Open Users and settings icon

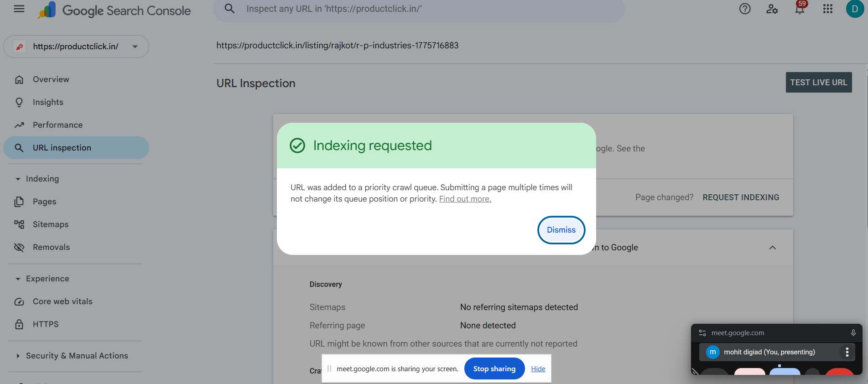(772, 9)
